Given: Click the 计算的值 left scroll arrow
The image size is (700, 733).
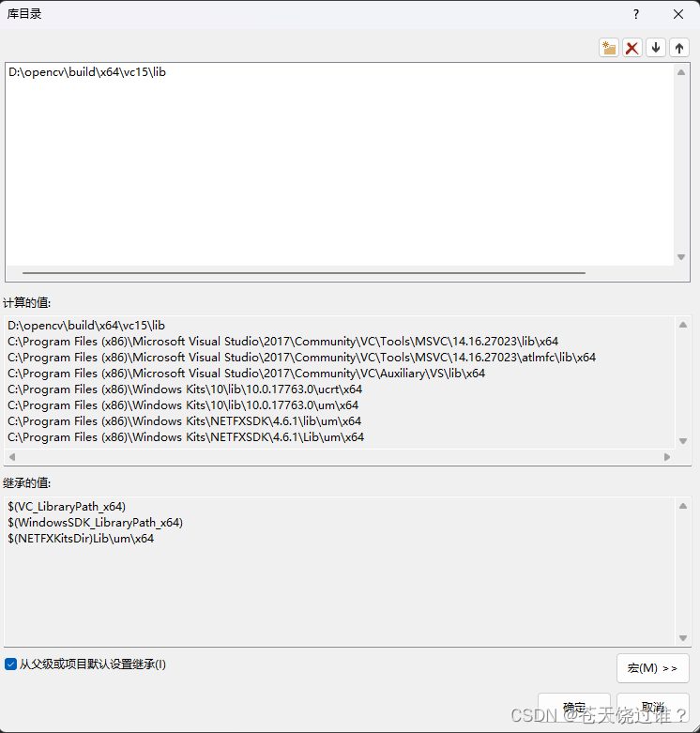Looking at the screenshot, I should pyautogui.click(x=12, y=457).
